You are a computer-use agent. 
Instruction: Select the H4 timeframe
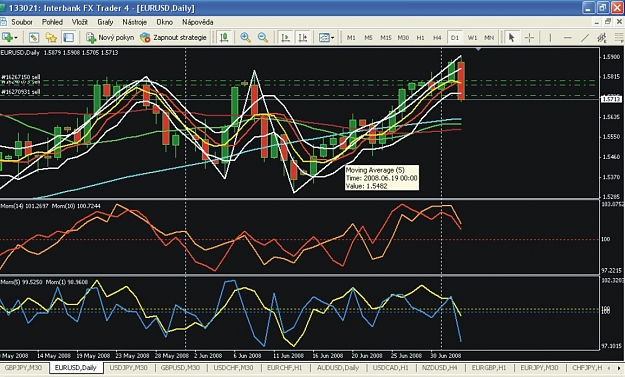pyautogui.click(x=437, y=37)
